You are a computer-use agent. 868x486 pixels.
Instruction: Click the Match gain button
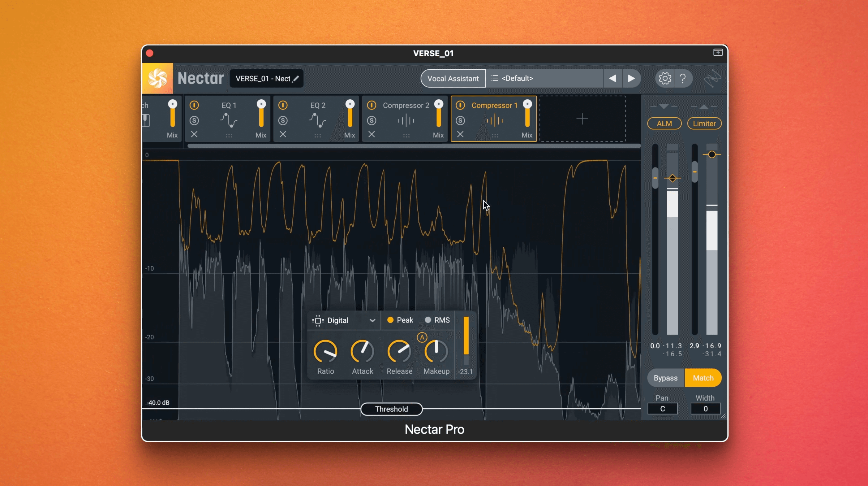point(703,378)
